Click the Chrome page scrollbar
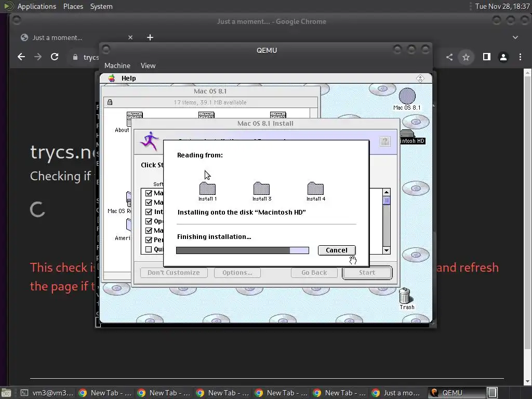This screenshot has height=399, width=532. [528, 213]
